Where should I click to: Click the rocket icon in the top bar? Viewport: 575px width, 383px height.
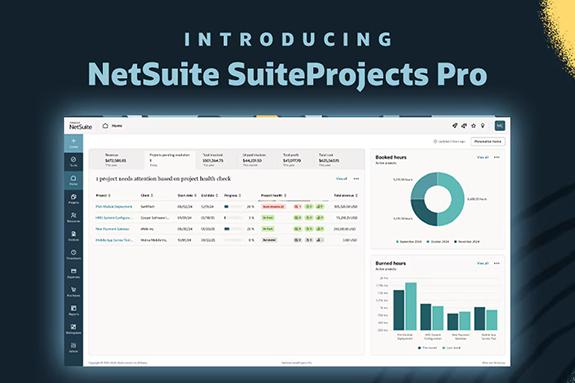coord(455,125)
